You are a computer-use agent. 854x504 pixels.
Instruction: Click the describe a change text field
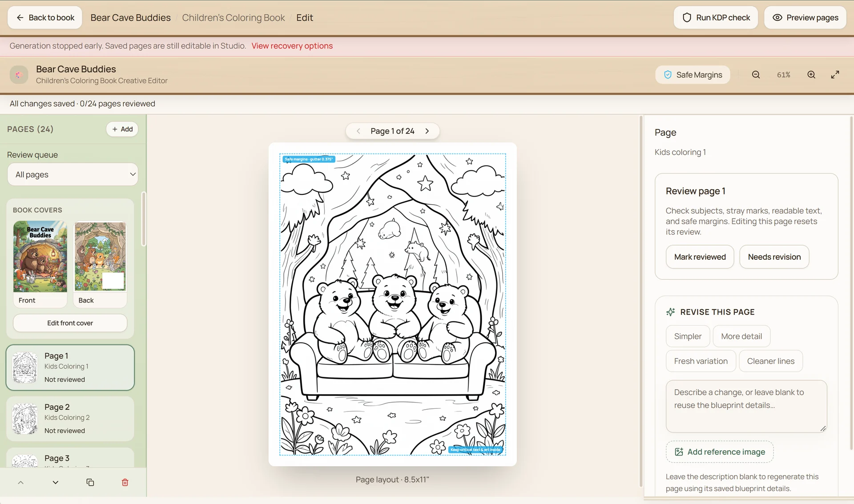746,406
